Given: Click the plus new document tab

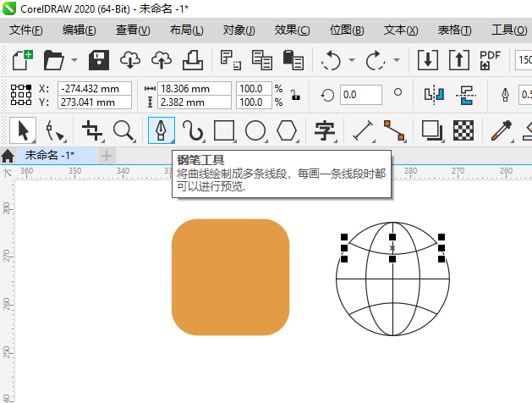Looking at the screenshot, I should pos(107,156).
